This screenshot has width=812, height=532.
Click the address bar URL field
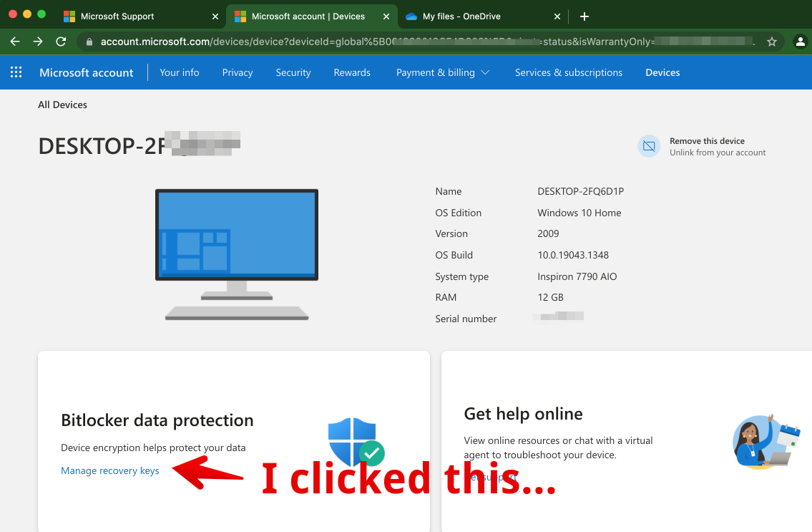pos(422,42)
